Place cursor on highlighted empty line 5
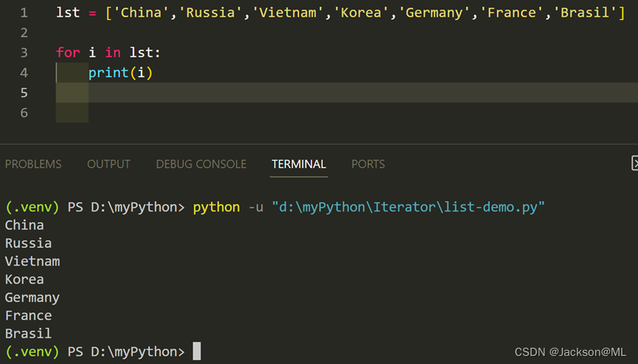This screenshot has width=638, height=364. (295, 93)
